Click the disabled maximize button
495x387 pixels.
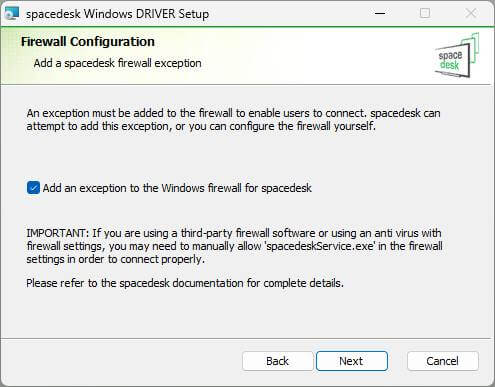tap(425, 13)
